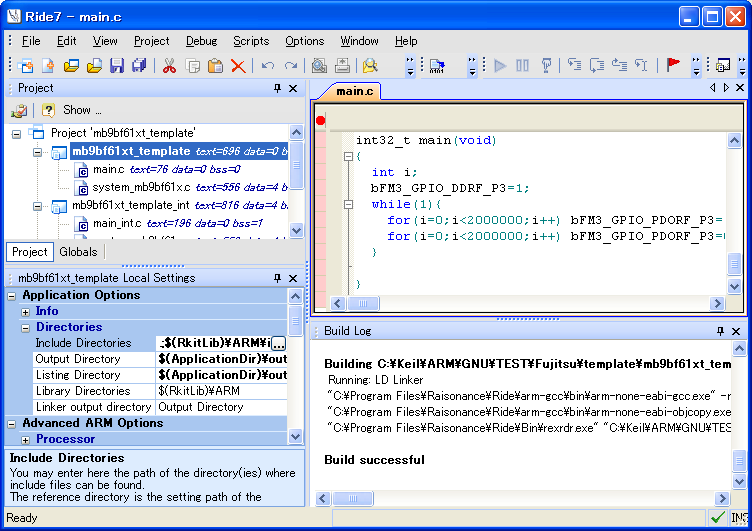The height and width of the screenshot is (531, 752).
Task: Open the Debug menu
Action: click(x=201, y=41)
